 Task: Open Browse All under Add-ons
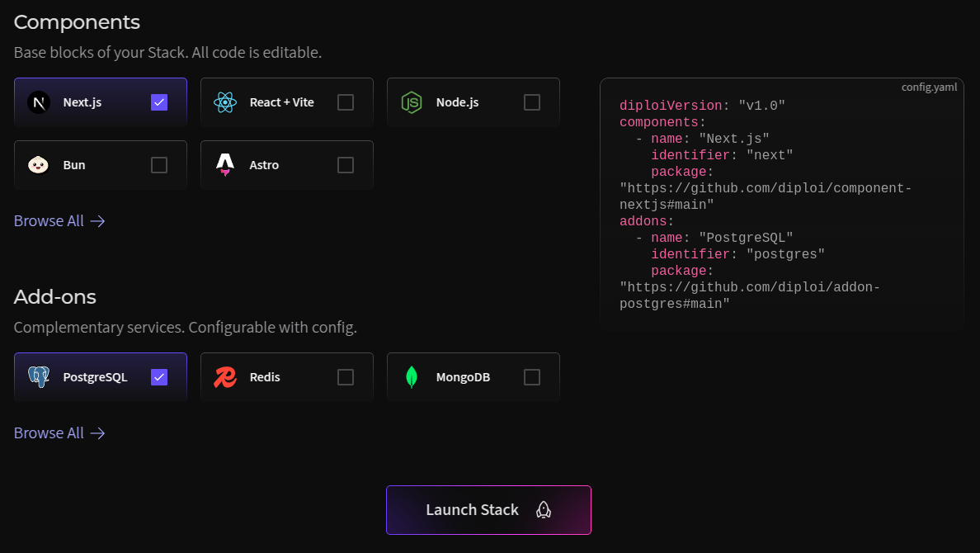tap(59, 432)
